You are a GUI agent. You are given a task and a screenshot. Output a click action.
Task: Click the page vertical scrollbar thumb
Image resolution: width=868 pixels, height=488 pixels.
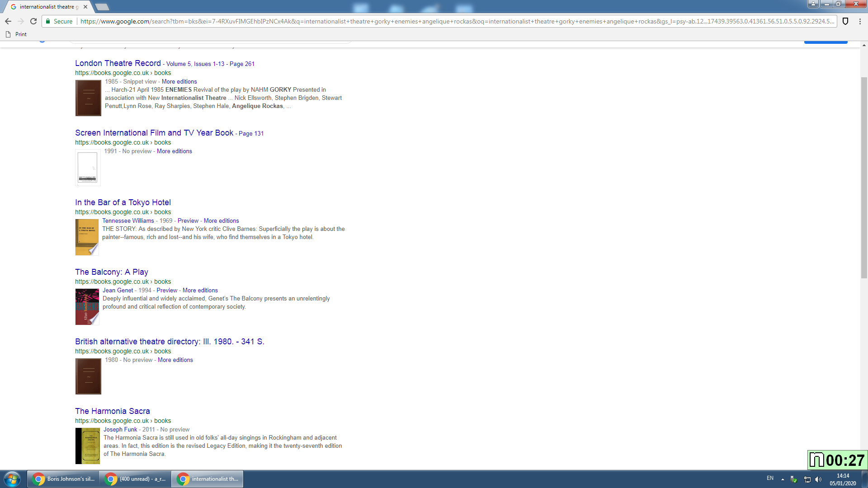point(864,178)
